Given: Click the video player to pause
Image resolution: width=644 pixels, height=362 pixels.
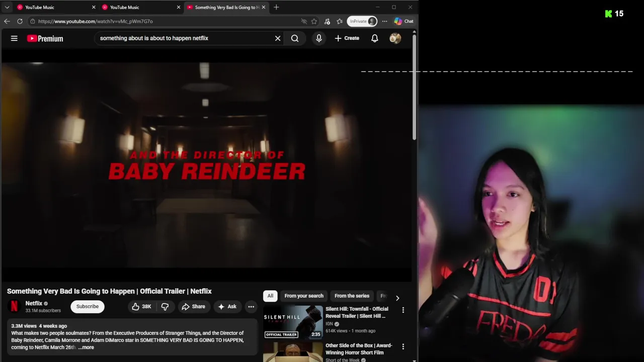Looking at the screenshot, I should tap(206, 166).
